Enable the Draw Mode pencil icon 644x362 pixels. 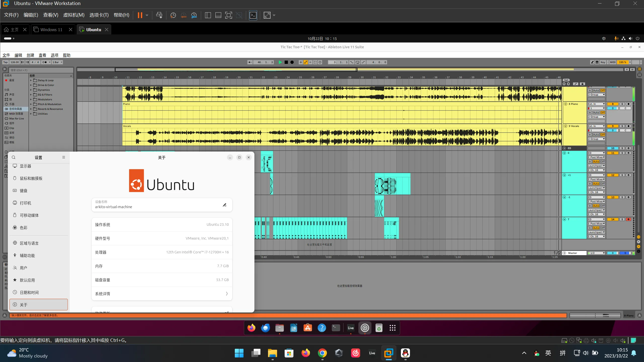click(592, 62)
